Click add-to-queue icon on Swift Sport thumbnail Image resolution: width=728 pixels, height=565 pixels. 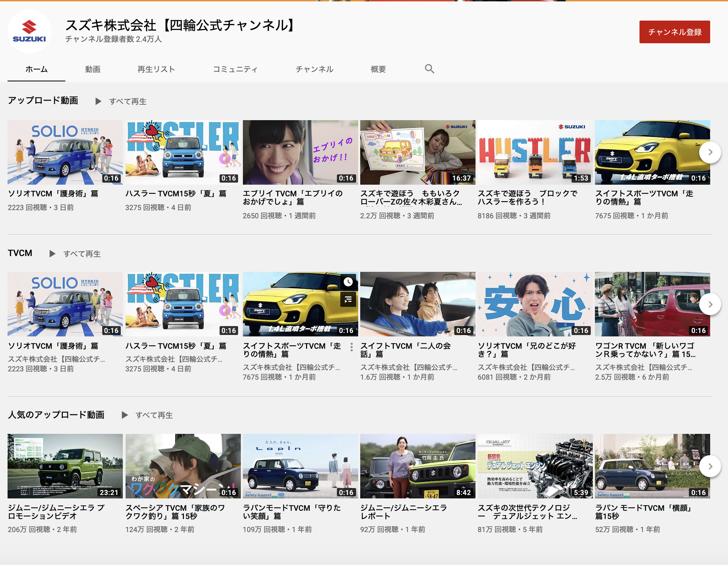coord(348,299)
